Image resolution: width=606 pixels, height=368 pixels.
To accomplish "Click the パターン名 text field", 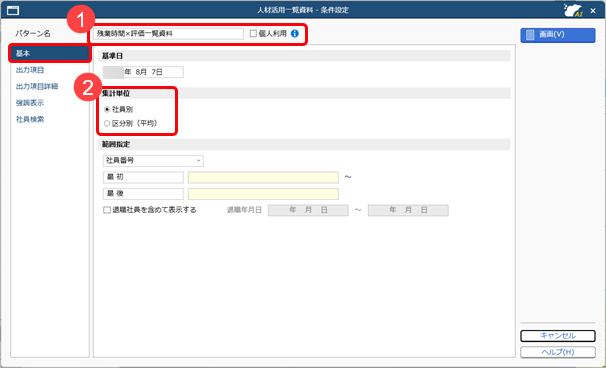I will [168, 34].
